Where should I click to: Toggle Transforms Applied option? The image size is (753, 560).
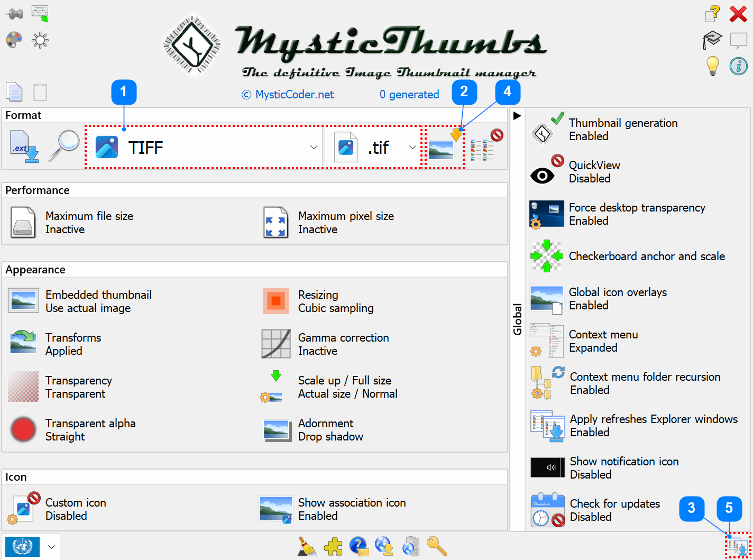point(55,344)
